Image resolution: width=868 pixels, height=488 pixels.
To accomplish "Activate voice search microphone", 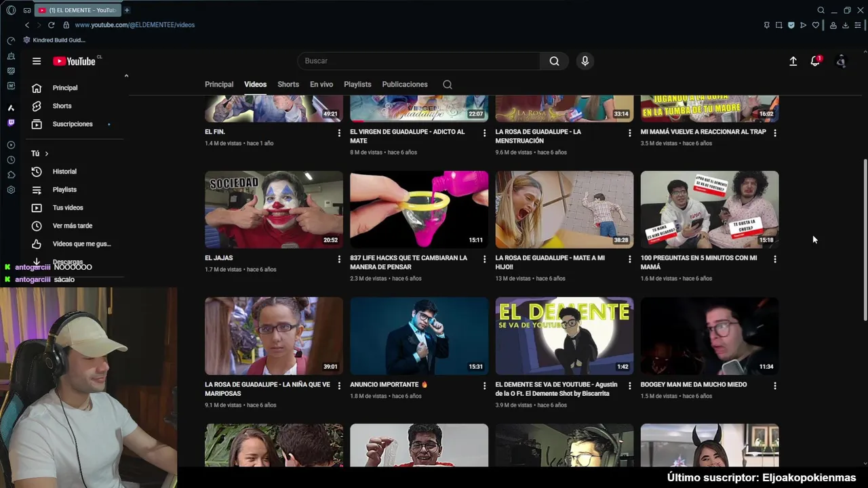I will click(x=585, y=61).
